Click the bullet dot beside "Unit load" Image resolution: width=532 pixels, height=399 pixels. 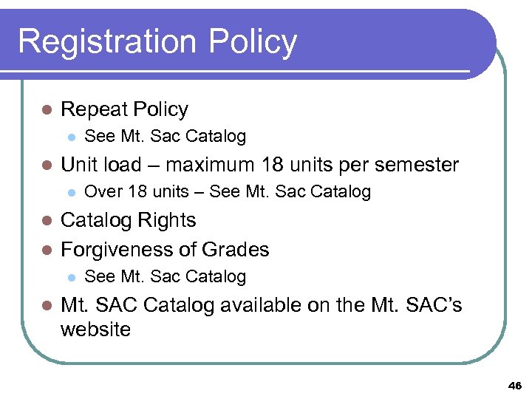46,165
